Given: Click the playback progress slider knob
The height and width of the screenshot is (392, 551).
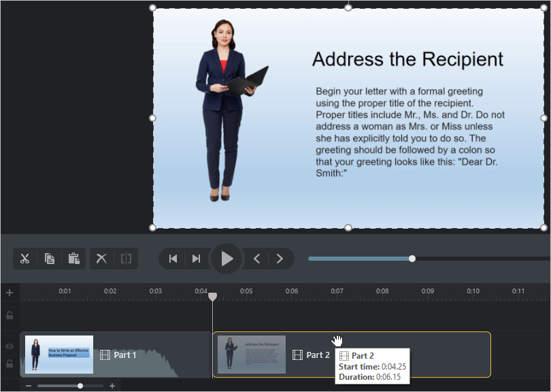Looking at the screenshot, I should tap(412, 259).
